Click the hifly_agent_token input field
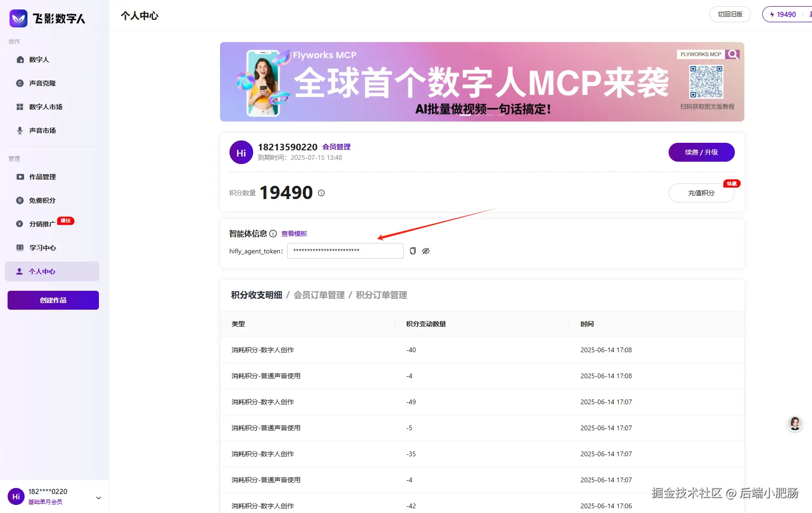 pyautogui.click(x=345, y=251)
